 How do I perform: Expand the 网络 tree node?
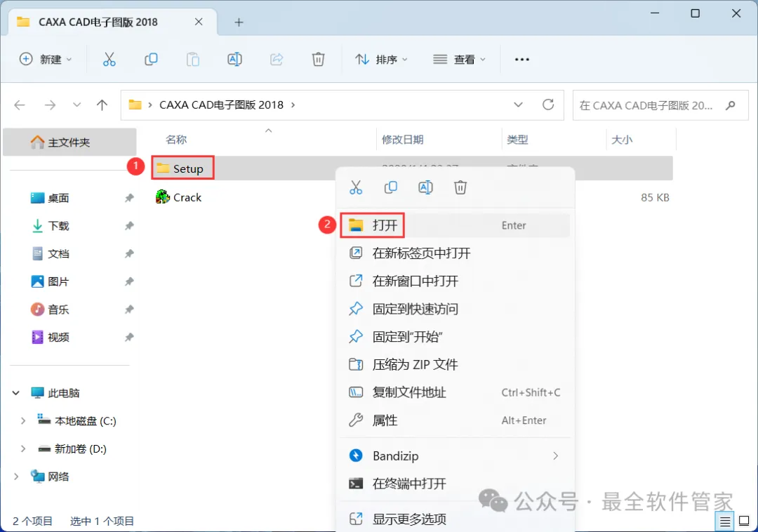coord(16,477)
